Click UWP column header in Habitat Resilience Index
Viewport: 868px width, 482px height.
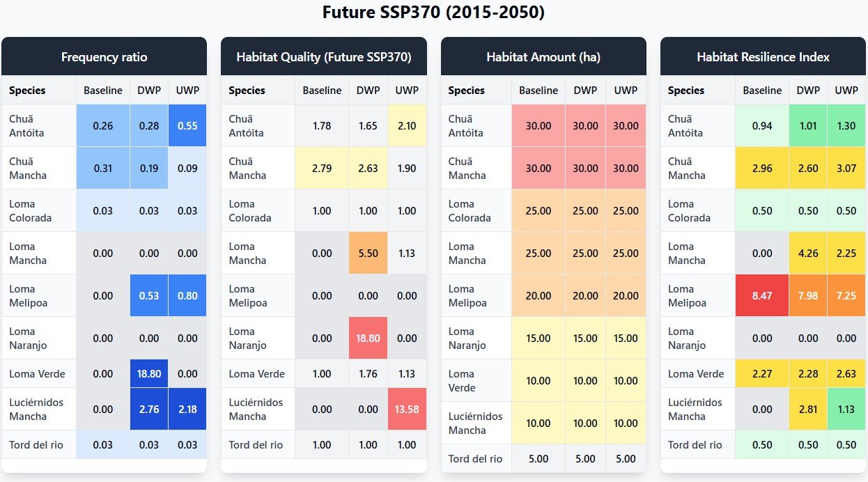pyautogui.click(x=846, y=91)
